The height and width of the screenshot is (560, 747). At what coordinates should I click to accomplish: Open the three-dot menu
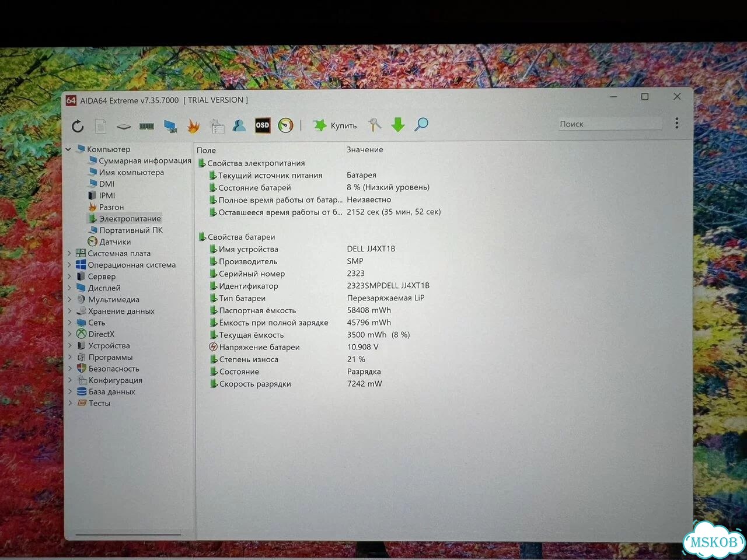(676, 123)
